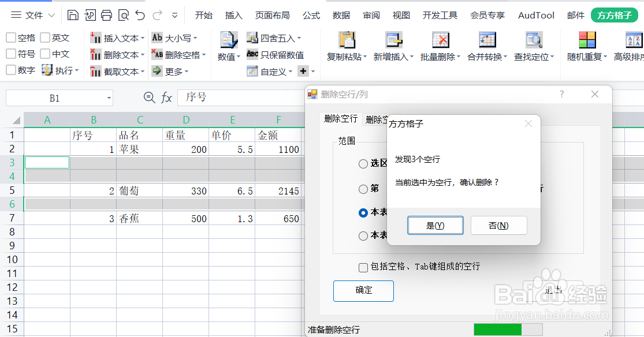Toggle the 数字 checkbox
The height and width of the screenshot is (337, 644).
click(11, 70)
